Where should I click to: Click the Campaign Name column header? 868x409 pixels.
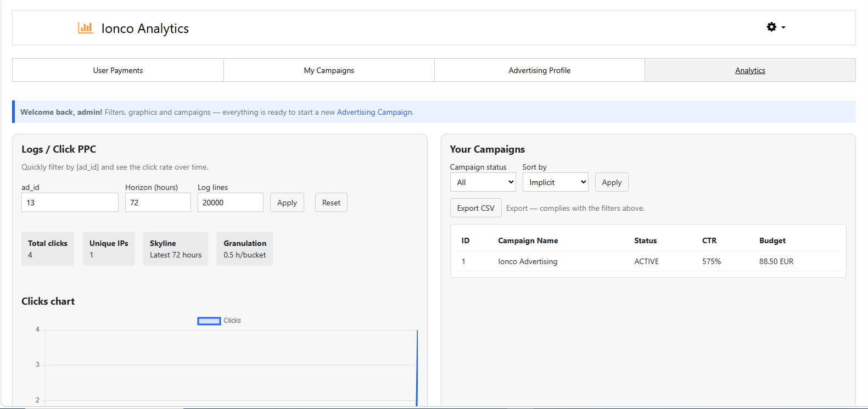coord(528,240)
